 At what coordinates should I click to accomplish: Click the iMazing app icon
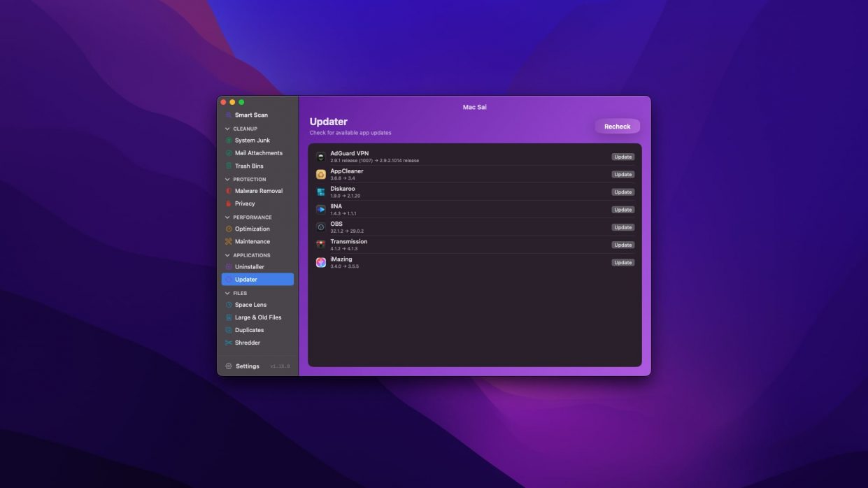pos(320,262)
